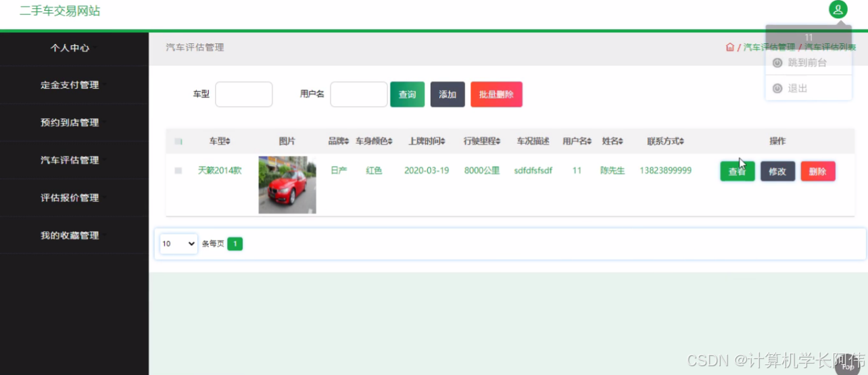
Task: Check the row checkbox for 天籁2014款
Action: (178, 171)
